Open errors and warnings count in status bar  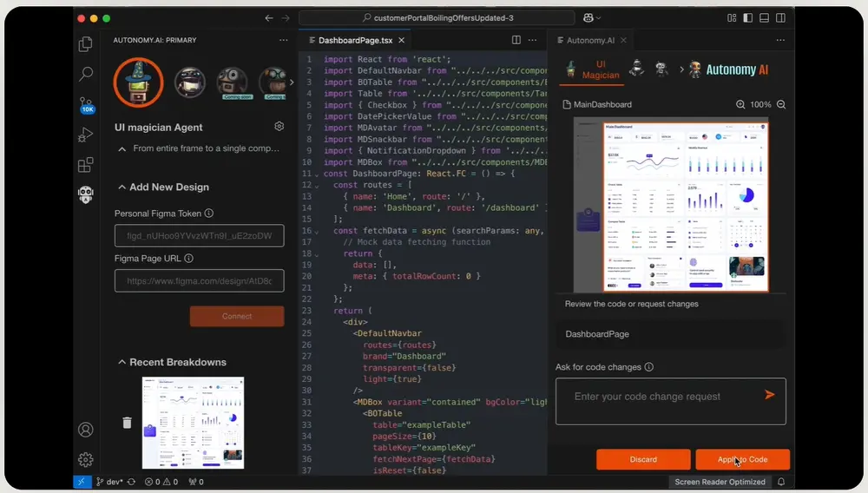click(x=161, y=482)
